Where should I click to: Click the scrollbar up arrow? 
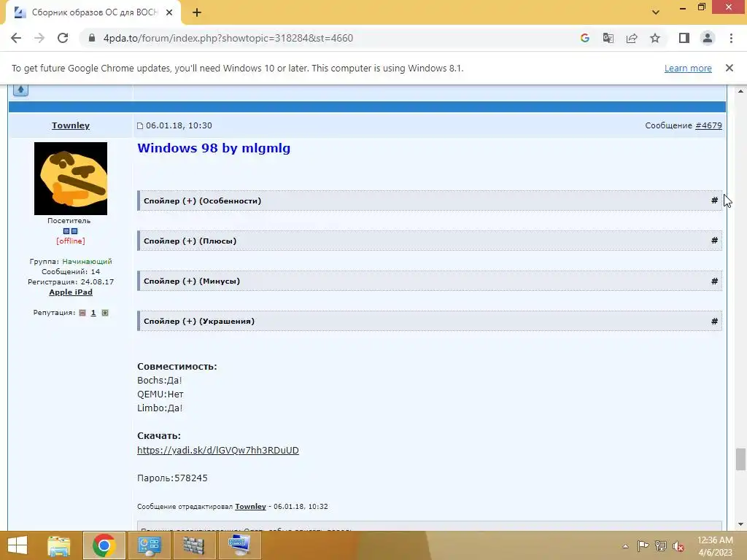740,91
